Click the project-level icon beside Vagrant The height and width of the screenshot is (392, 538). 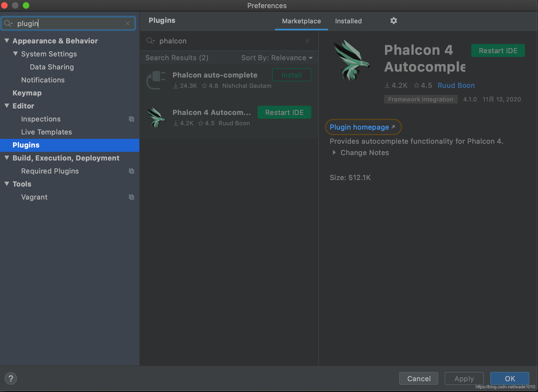pos(132,197)
